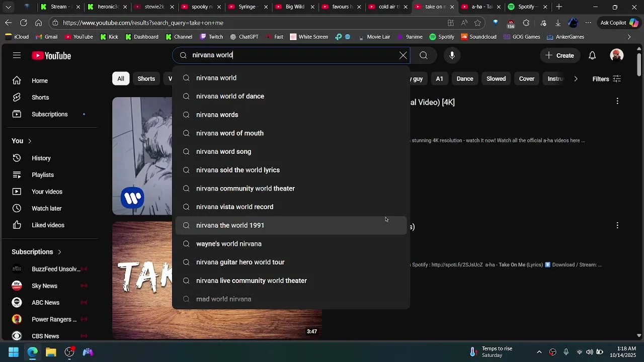Choose the suggestion 'nirvana words'
644x362 pixels.
291,115
